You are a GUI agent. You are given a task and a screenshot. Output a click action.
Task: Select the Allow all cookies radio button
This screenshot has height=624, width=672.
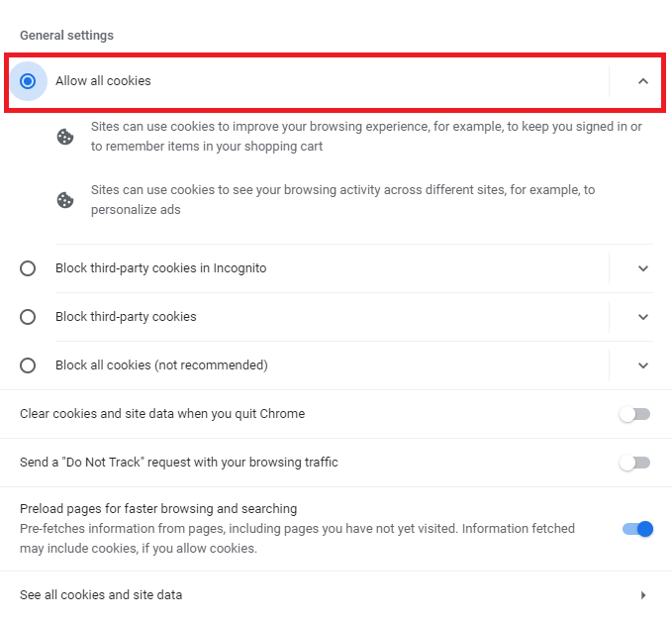click(28, 81)
